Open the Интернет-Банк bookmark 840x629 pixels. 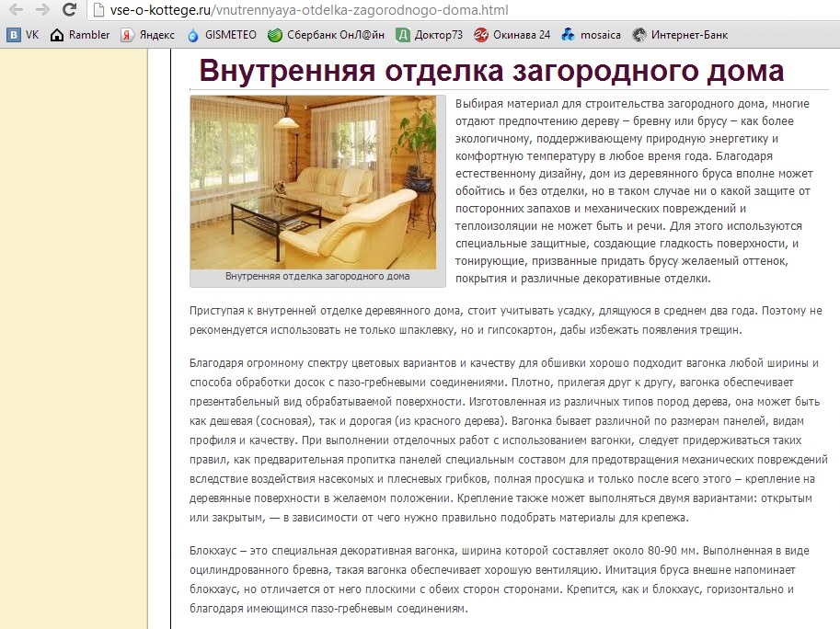[679, 35]
